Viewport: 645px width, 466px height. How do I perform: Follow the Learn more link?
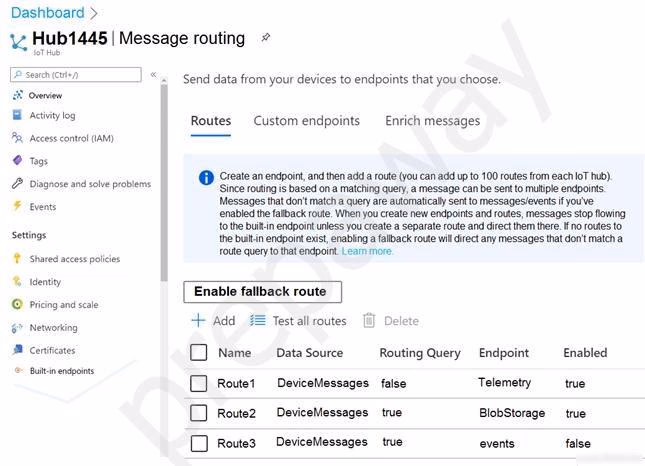point(367,251)
